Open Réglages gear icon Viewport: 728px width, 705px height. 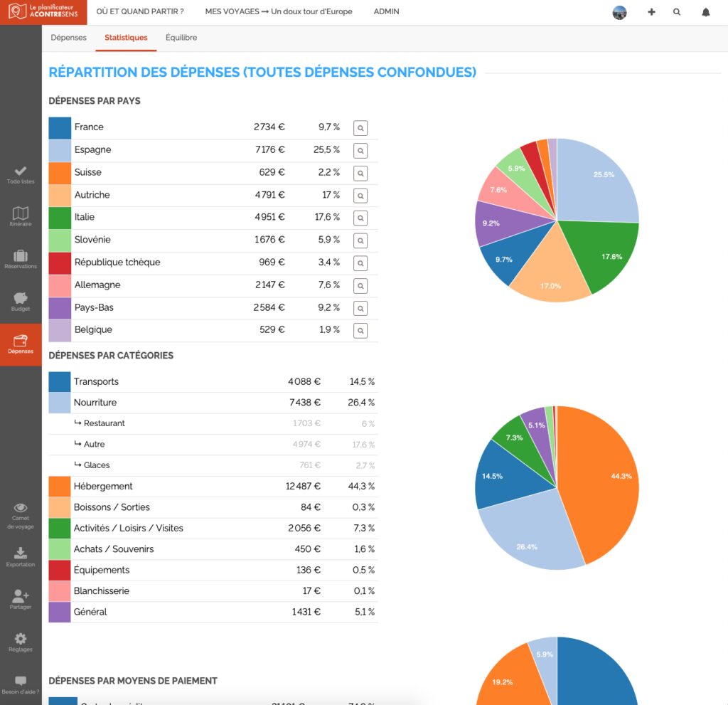(21, 642)
